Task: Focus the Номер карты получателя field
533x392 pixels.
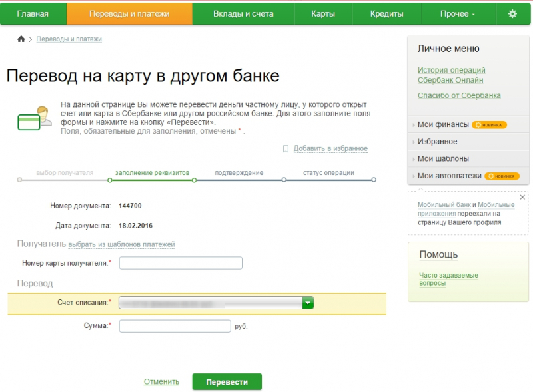Action: 181,263
